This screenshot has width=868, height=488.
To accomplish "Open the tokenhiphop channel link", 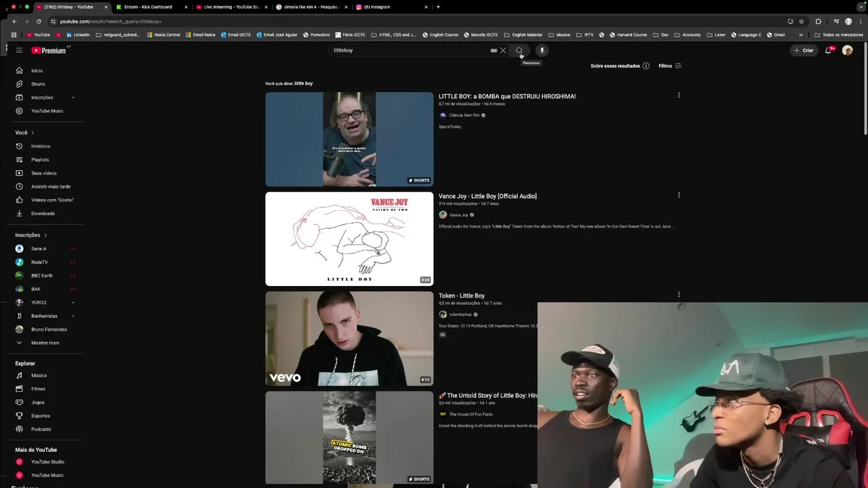I will (x=460, y=314).
